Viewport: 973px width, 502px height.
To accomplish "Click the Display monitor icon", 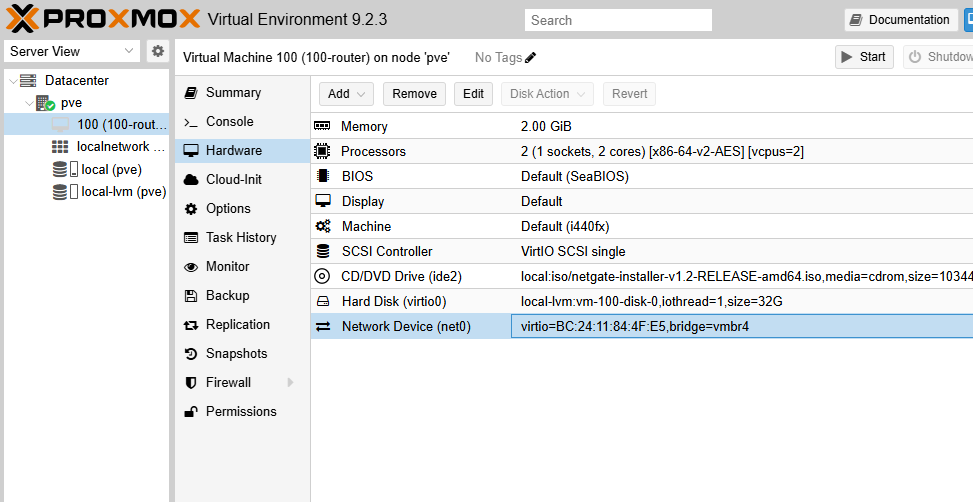I will [x=323, y=200].
